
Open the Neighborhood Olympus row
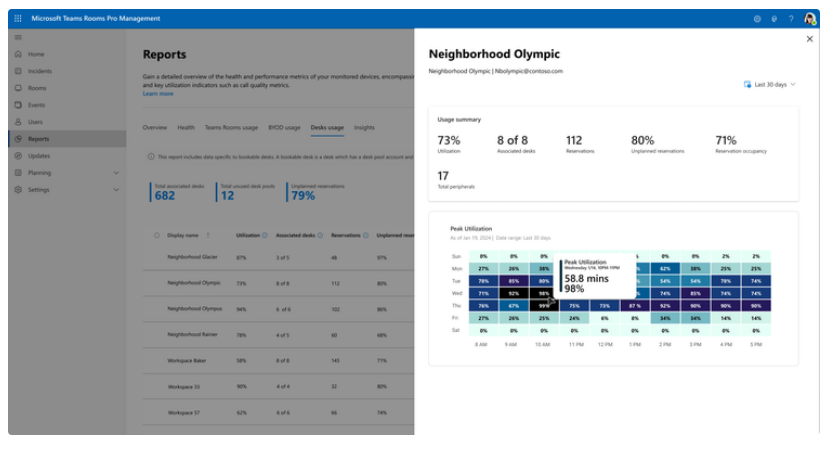[278, 309]
